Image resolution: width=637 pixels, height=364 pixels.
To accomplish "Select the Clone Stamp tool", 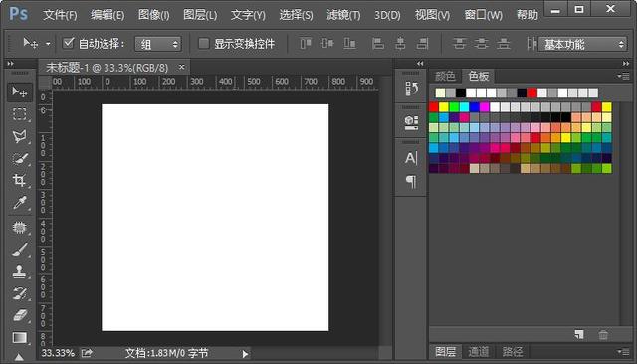I will (19, 272).
